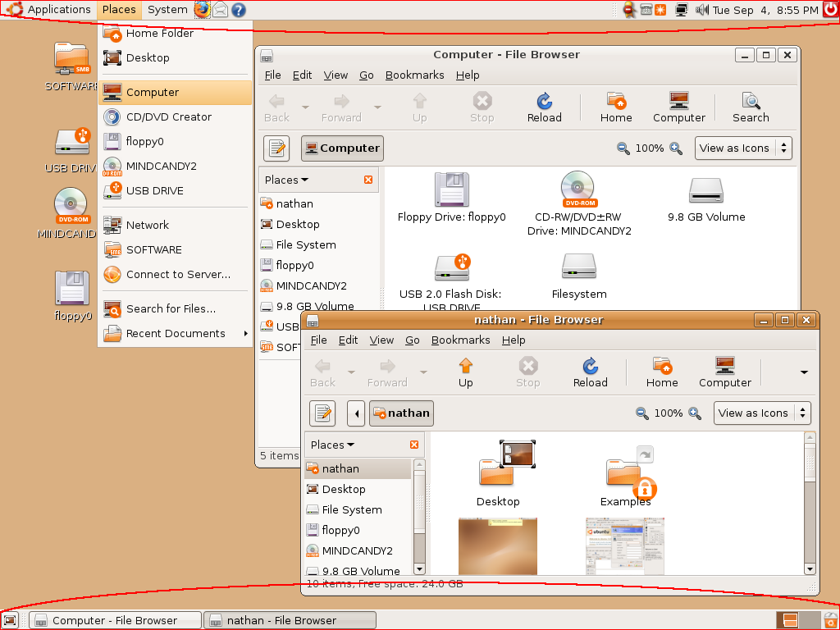Zoom in in Computer window
This screenshot has width=840, height=630.
676,148
